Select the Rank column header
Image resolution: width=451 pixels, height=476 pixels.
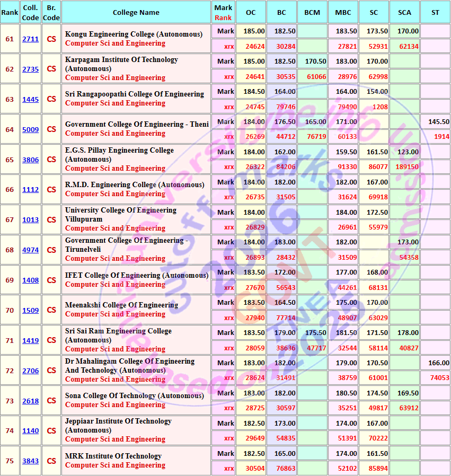coord(10,12)
